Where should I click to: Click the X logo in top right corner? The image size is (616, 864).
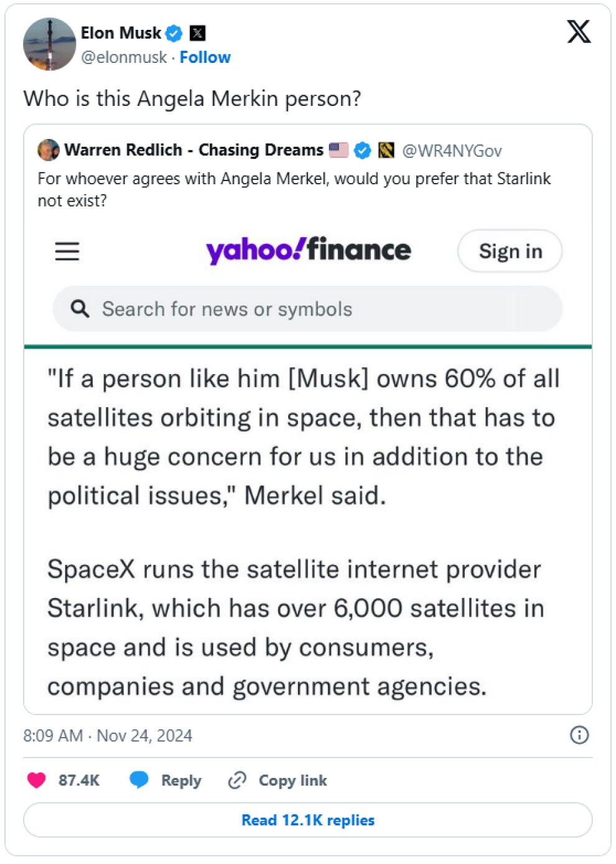[579, 31]
